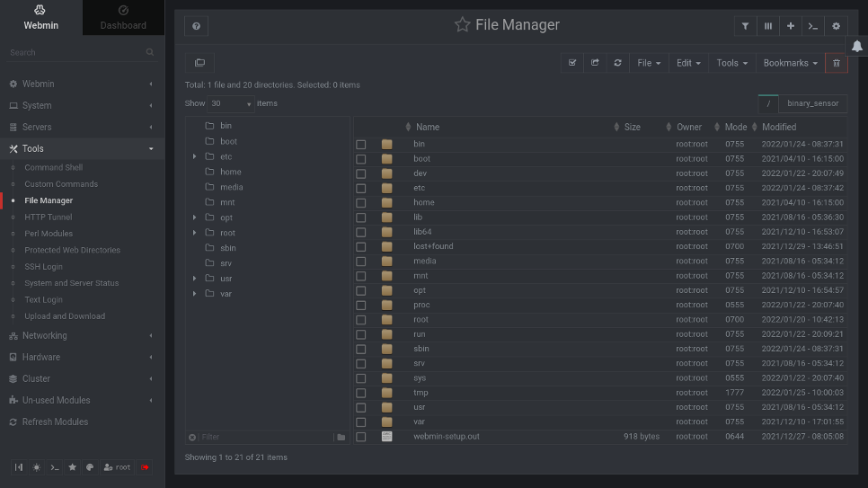The height and width of the screenshot is (488, 868).
Task: Open the binary_sensor path tab
Action: point(813,103)
